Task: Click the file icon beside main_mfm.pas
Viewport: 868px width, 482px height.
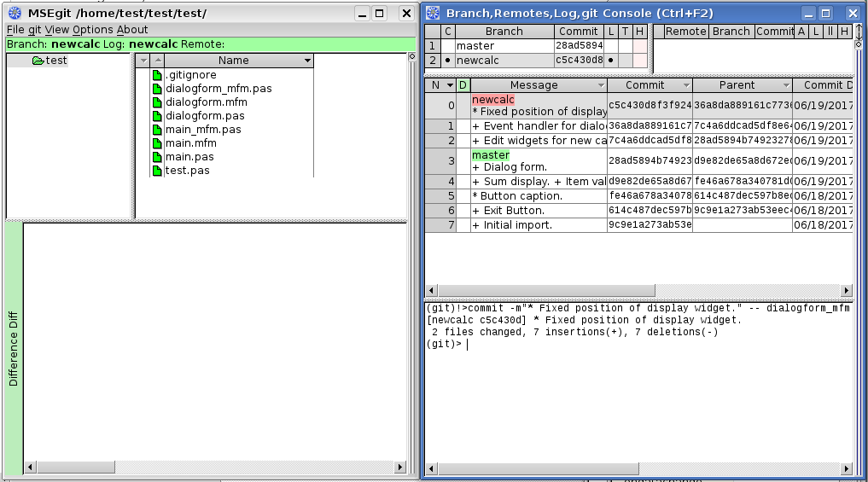Action: click(157, 130)
